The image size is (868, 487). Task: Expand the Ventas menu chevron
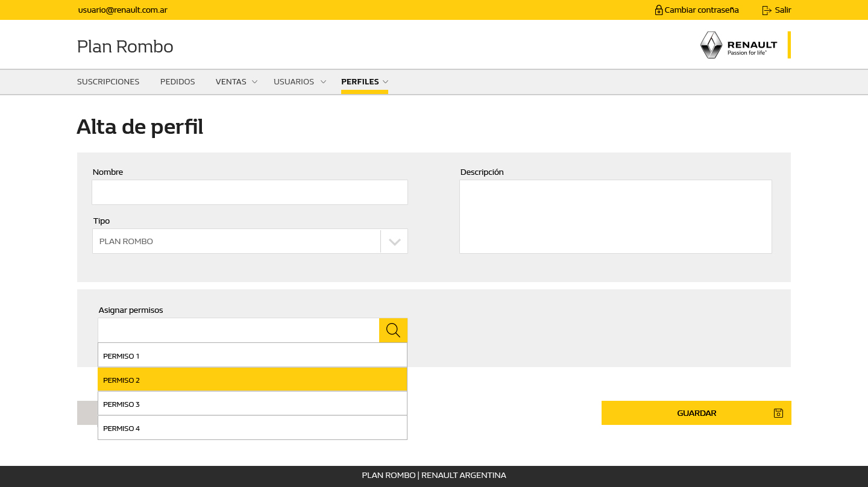(254, 81)
